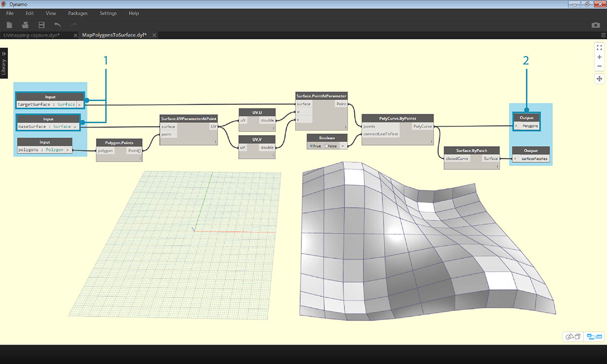Click the New file icon in toolbar
Viewport: 607px width, 364px height.
click(x=10, y=25)
